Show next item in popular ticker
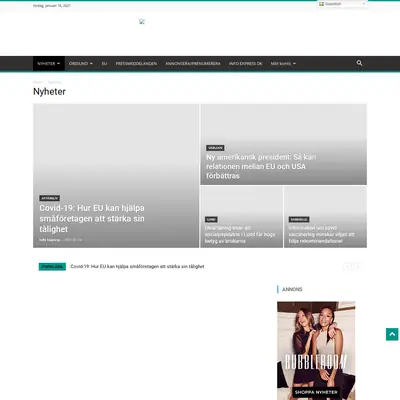 coord(357,266)
